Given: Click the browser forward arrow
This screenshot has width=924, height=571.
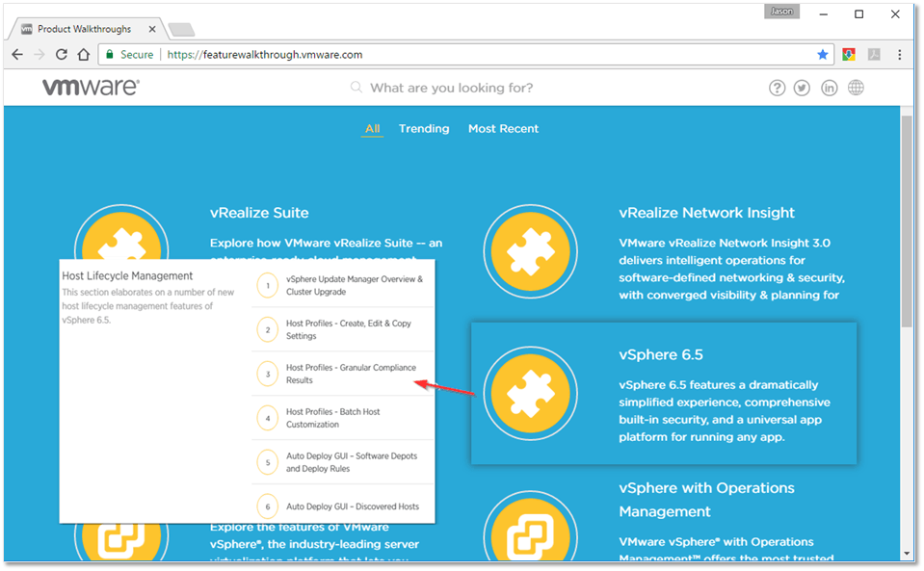Looking at the screenshot, I should coord(40,55).
